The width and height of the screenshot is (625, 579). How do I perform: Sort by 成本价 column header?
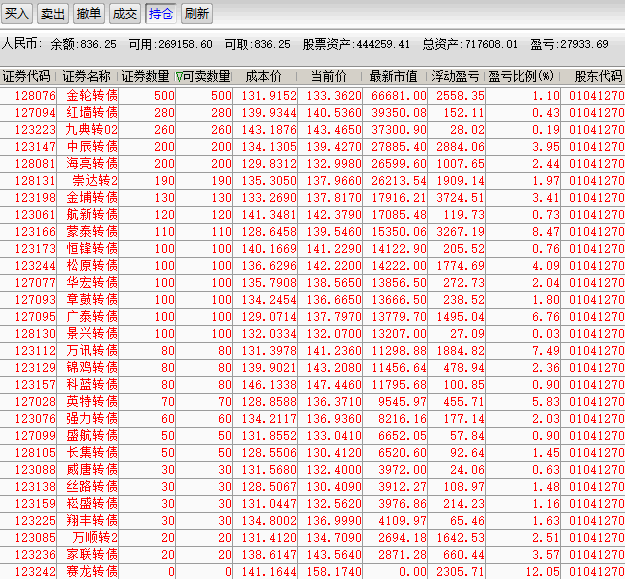pyautogui.click(x=263, y=76)
